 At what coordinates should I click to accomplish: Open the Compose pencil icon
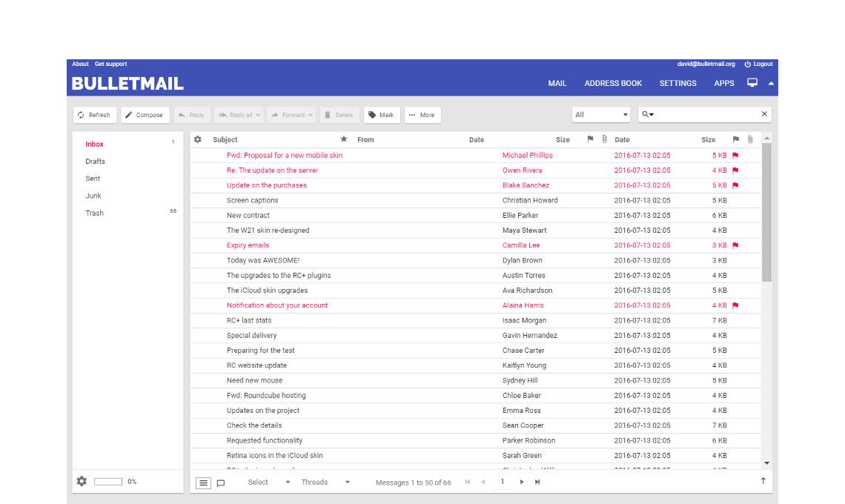[x=128, y=115]
